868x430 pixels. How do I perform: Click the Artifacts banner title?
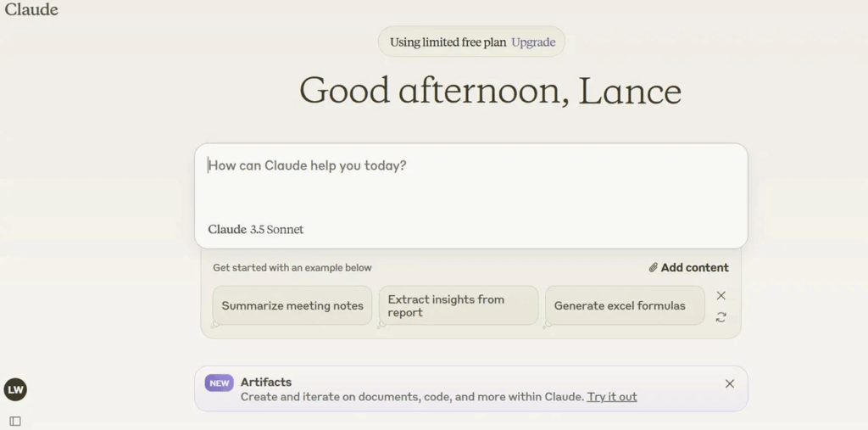pyautogui.click(x=266, y=383)
